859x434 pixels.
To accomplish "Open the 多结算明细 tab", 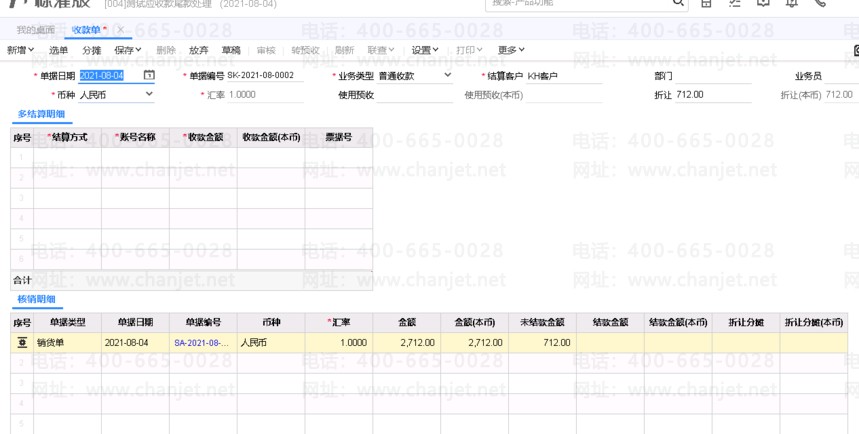I will point(41,114).
